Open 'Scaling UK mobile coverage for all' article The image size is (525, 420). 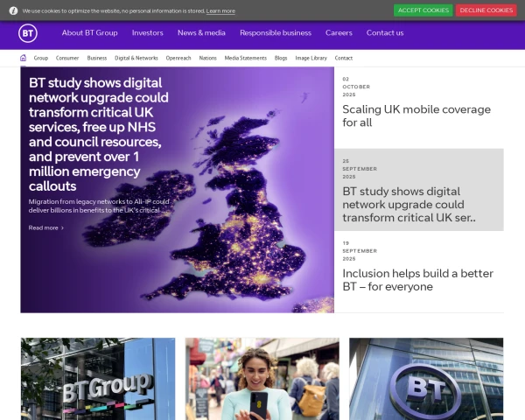point(416,115)
